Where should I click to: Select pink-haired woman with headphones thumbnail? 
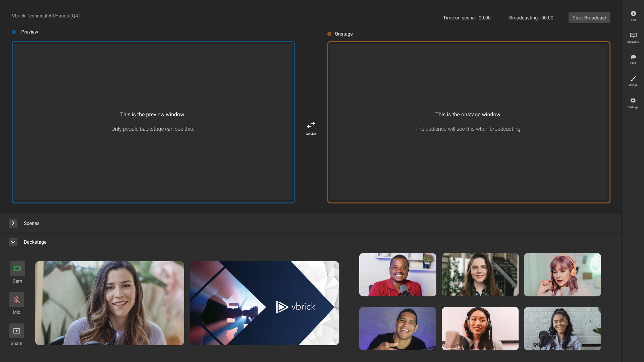point(562,275)
